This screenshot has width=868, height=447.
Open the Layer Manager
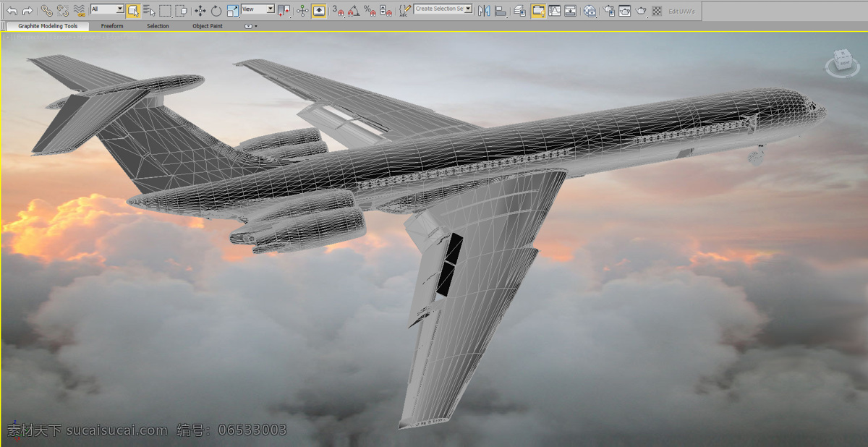(x=519, y=11)
